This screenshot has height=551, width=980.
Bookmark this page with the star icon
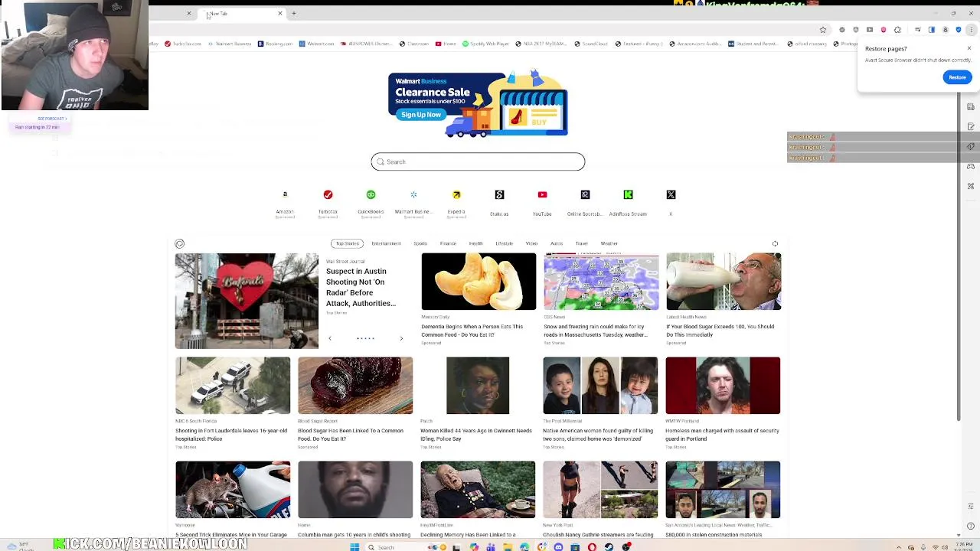823,30
